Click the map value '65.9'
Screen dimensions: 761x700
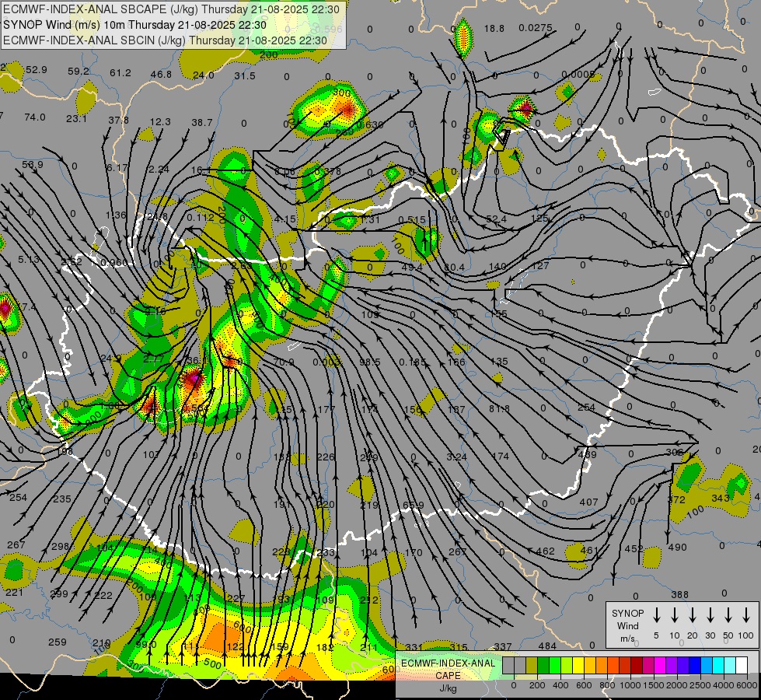(x=414, y=506)
